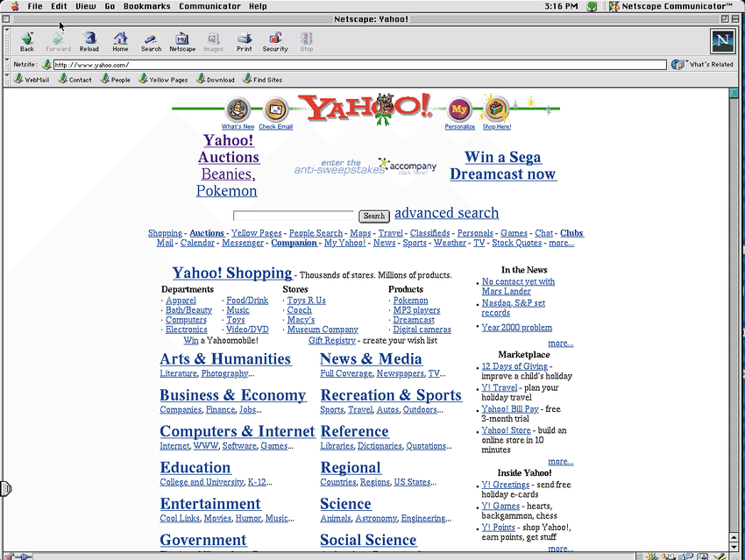Viewport: 745px width, 560px height.
Task: Print the page with Print icon
Action: click(x=245, y=41)
